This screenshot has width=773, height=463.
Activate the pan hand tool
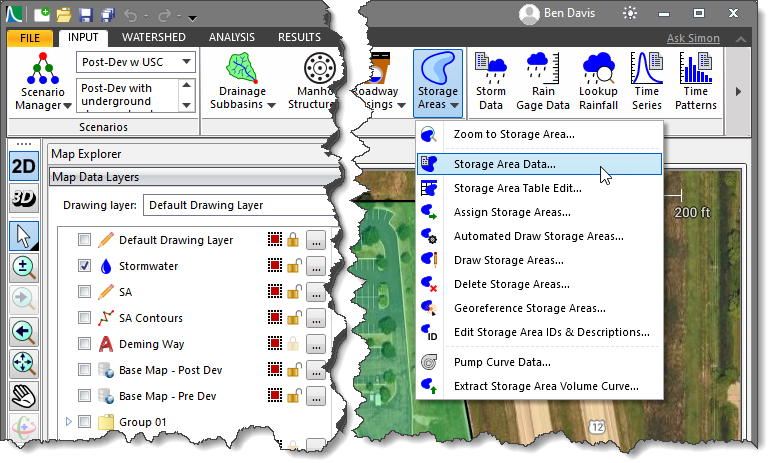point(23,396)
